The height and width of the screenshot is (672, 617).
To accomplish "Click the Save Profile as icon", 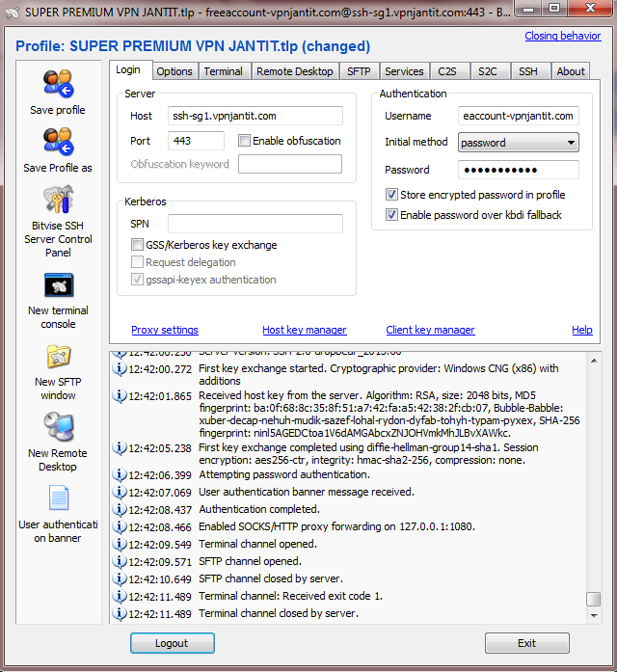I will 58,141.
